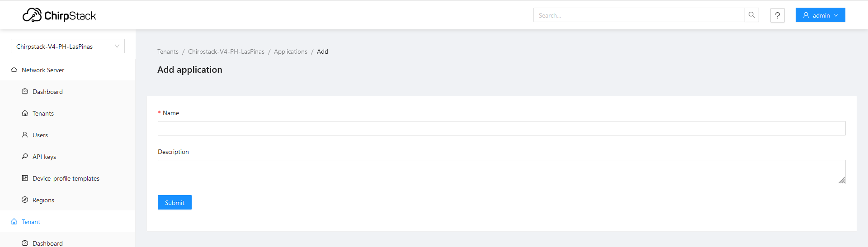Go to Applications breadcrumb link
Image resolution: width=868 pixels, height=247 pixels.
point(291,51)
